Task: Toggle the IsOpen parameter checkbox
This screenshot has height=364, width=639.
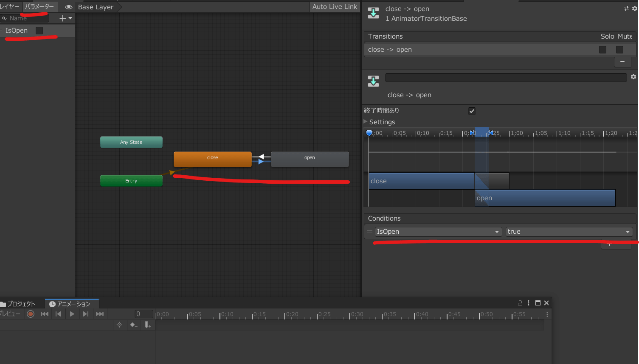Action: coord(39,31)
